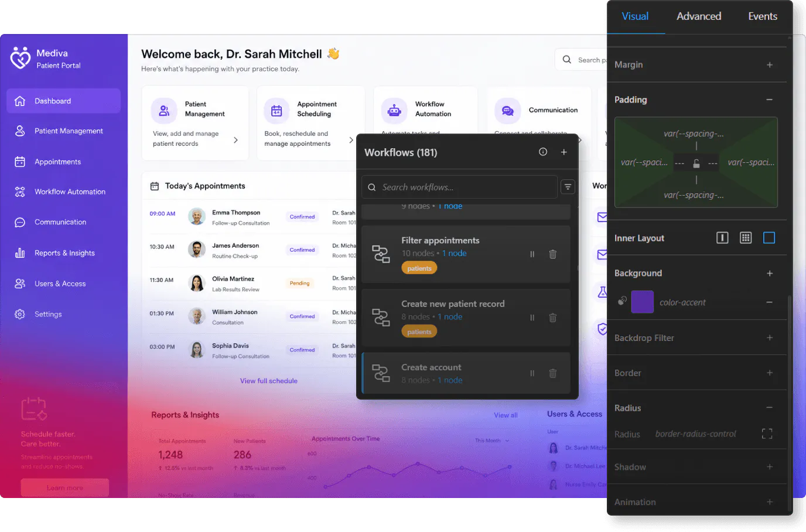The image size is (806, 532).
Task: Pause the Filter appointments workflow
Action: (x=532, y=254)
